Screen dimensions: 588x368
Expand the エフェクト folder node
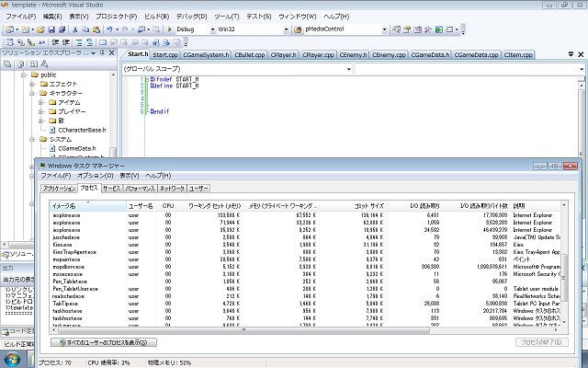(30, 84)
